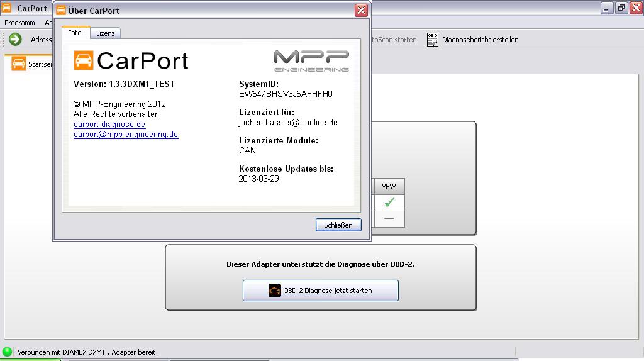
Task: Click the MPP Engineering logo
Action: 311,61
